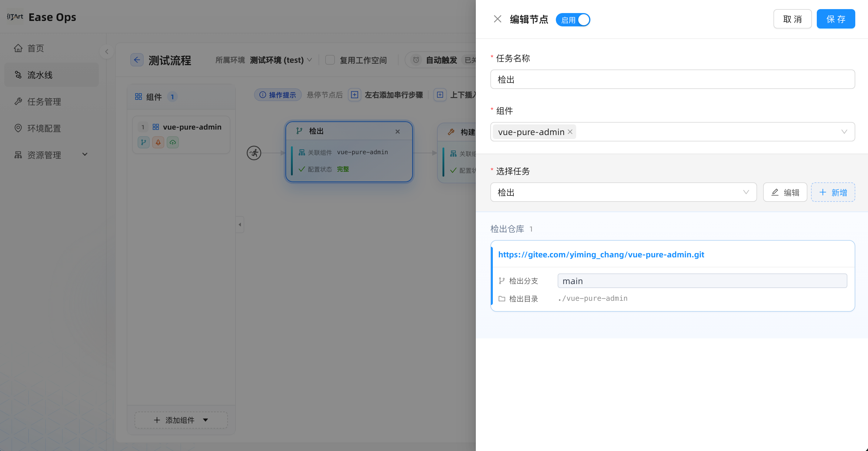Click the 检出分支 input containing main
Viewport: 868px width, 451px height.
coord(702,281)
